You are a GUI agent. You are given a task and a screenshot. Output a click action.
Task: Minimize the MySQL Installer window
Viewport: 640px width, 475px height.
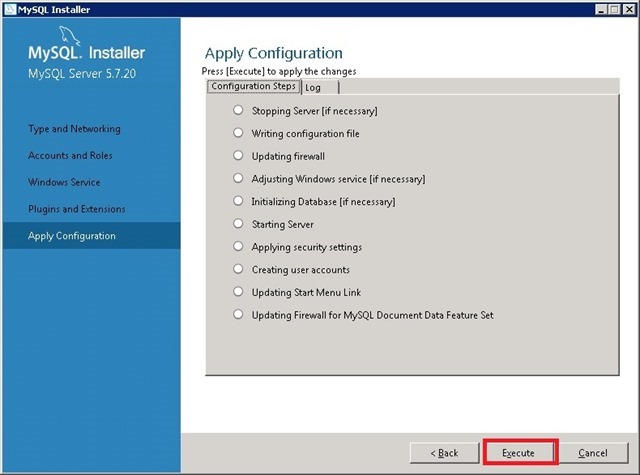pyautogui.click(x=600, y=9)
